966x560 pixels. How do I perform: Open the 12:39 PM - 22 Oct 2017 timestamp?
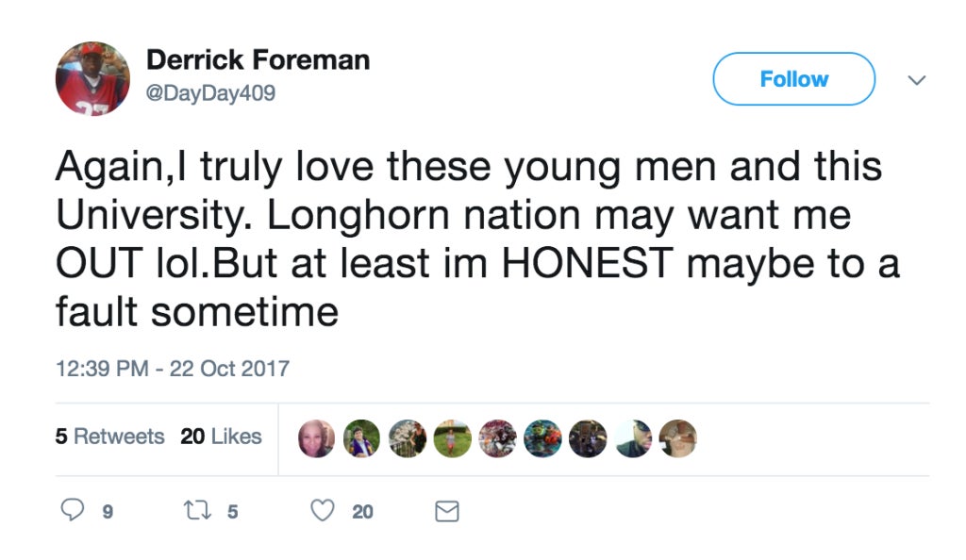pyautogui.click(x=173, y=368)
